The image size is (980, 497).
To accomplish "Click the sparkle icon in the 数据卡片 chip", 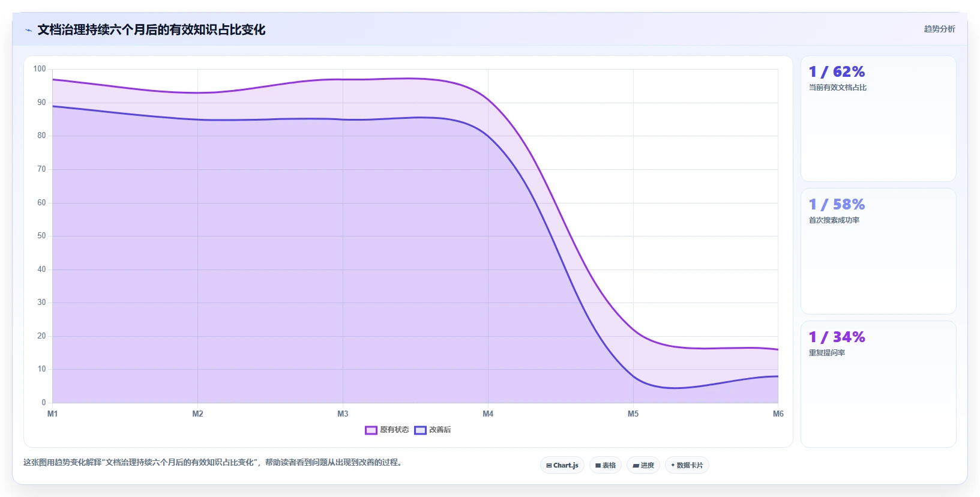I will 673,465.
